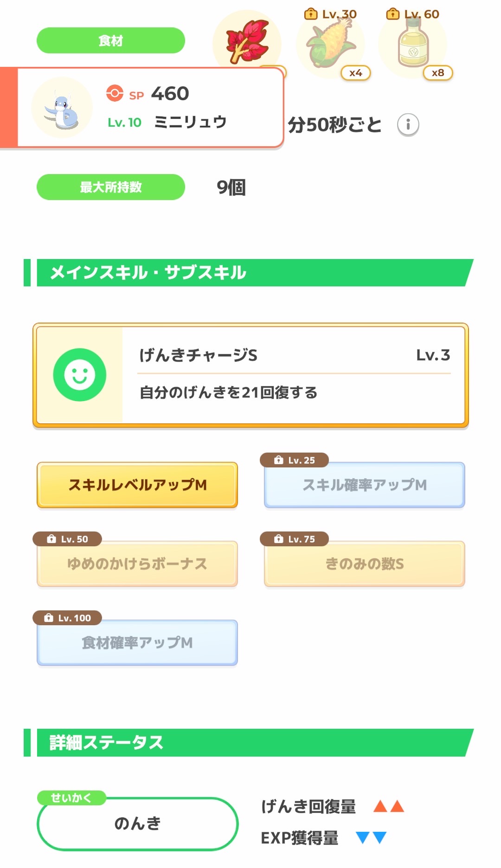501x868 pixels.
Task: Tap the locked ゆめのかけらボーナス sub skill
Action: click(137, 564)
